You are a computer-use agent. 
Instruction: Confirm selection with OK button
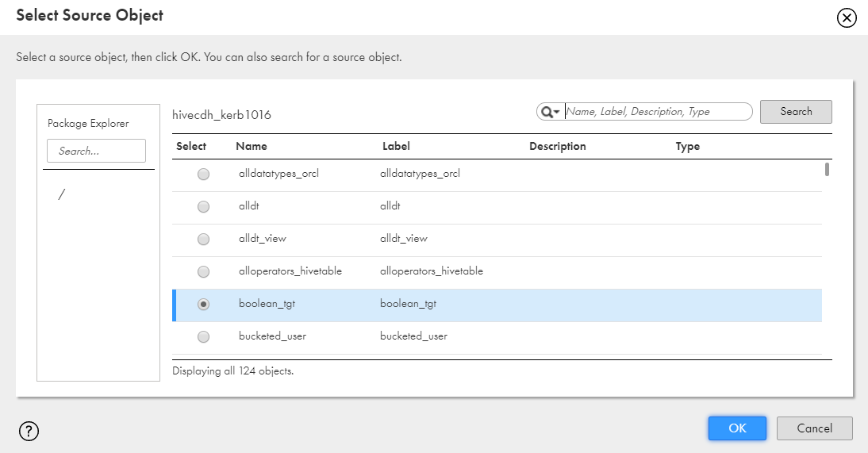pos(737,428)
